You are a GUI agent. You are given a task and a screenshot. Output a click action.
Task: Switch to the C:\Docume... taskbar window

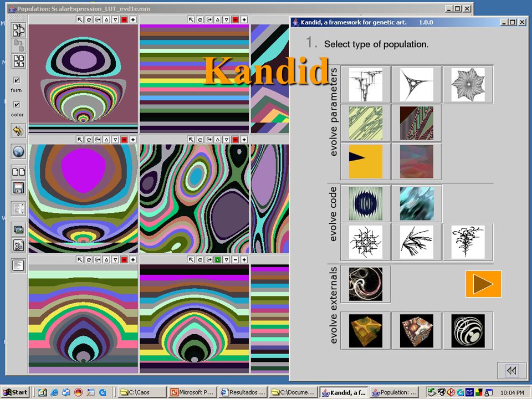(293, 392)
